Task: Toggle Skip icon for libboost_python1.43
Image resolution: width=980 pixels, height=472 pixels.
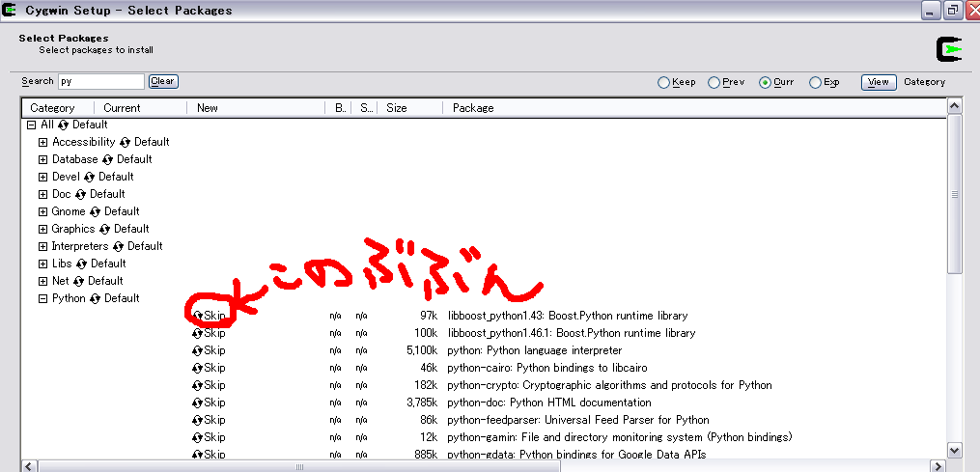Action: click(x=198, y=316)
